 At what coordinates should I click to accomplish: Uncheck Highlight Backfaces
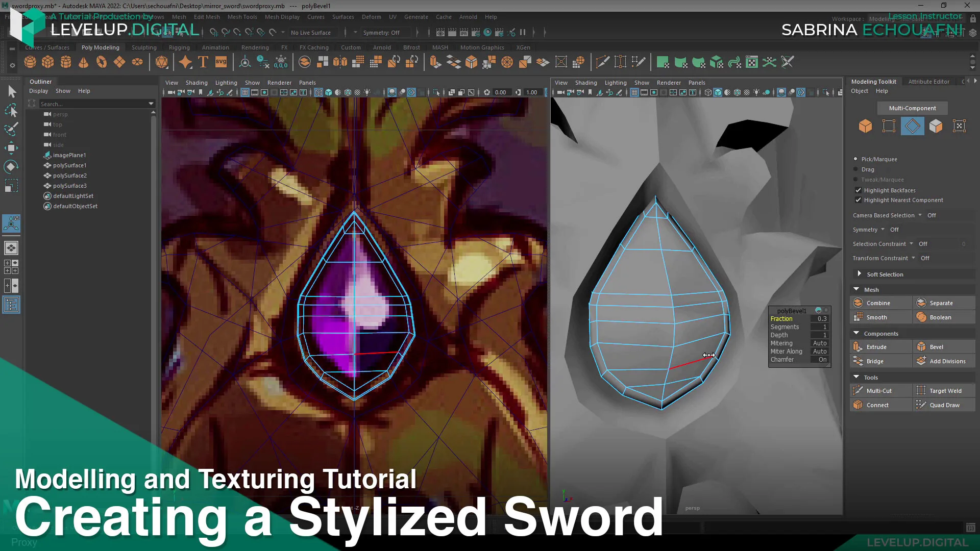click(859, 190)
